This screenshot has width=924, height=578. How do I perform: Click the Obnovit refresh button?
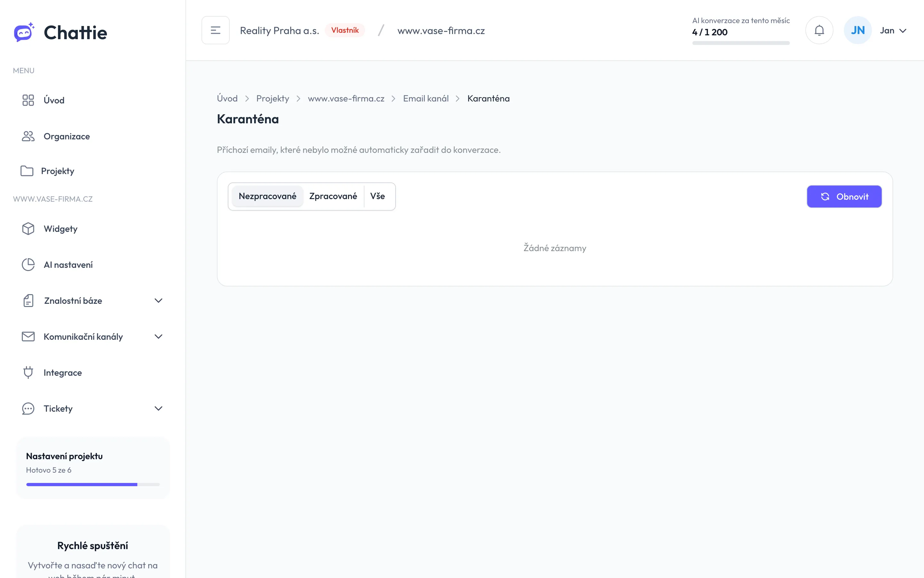(844, 197)
